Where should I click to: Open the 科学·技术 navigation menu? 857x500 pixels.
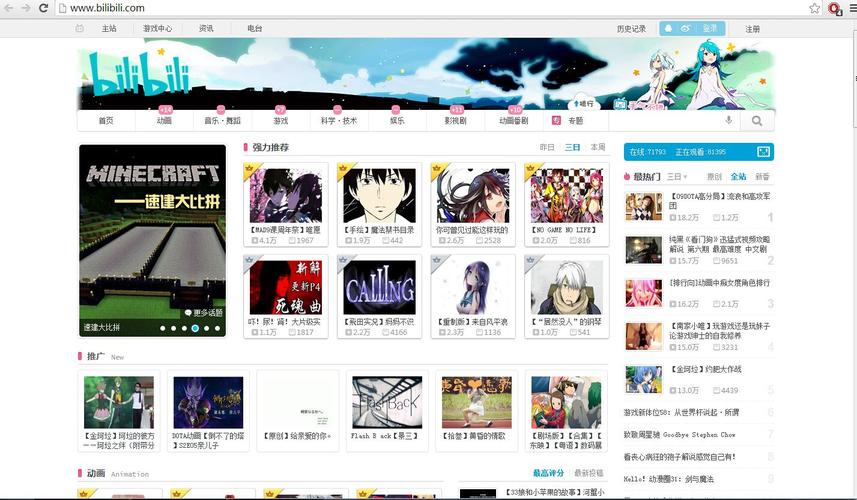pos(339,121)
